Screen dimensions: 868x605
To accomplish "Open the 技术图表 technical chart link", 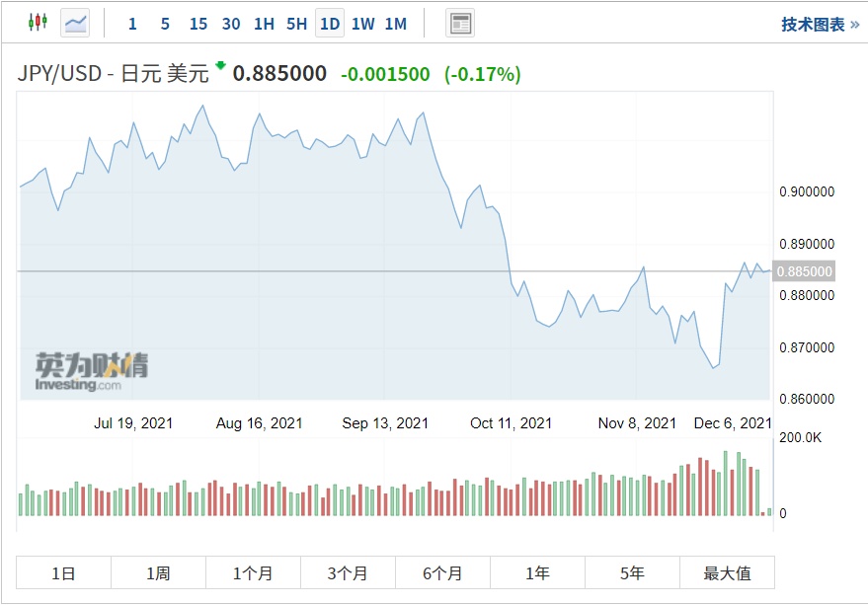I will click(x=820, y=25).
